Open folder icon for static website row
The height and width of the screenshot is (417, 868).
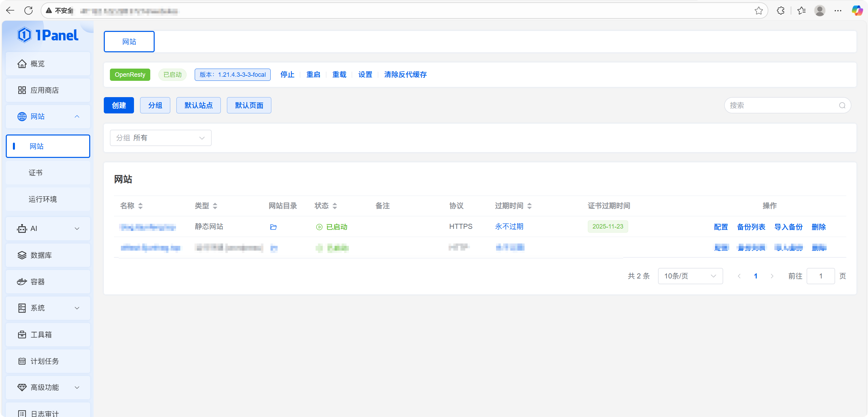tap(273, 227)
